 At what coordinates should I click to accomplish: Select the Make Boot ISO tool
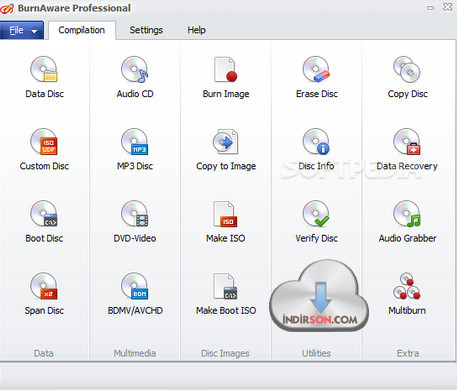click(x=226, y=294)
